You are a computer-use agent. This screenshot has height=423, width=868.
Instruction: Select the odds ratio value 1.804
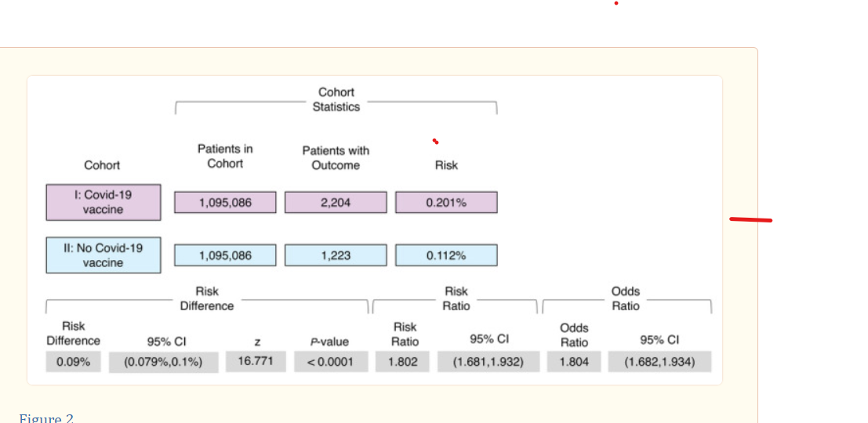[x=574, y=362]
